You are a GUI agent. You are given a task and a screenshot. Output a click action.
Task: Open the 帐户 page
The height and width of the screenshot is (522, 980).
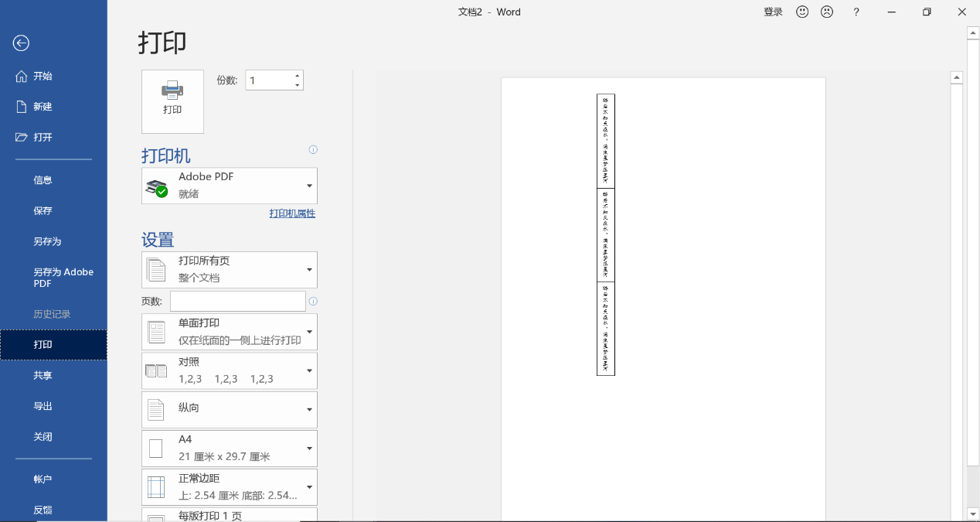click(x=53, y=479)
